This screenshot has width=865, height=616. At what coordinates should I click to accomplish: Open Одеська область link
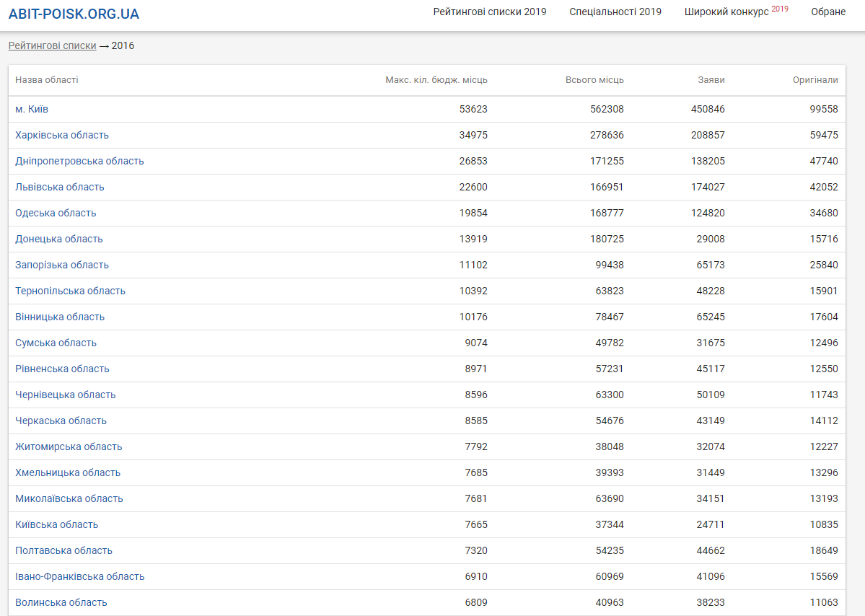pyautogui.click(x=56, y=213)
